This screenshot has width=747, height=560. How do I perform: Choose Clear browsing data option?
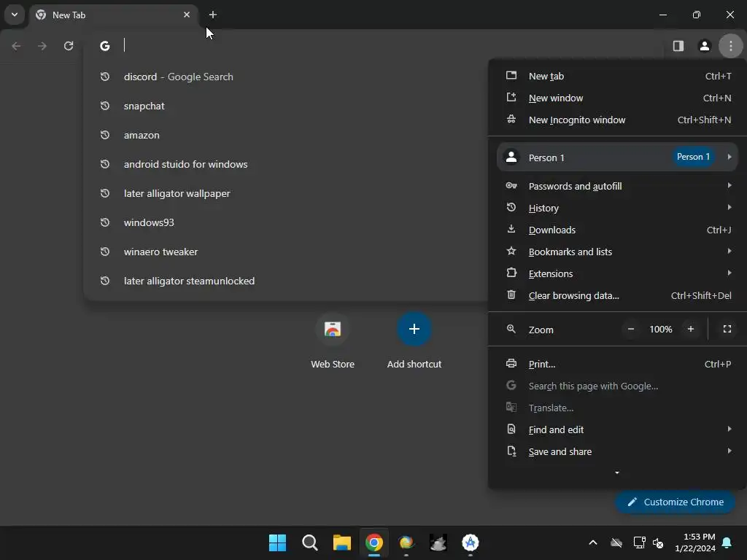617,296
